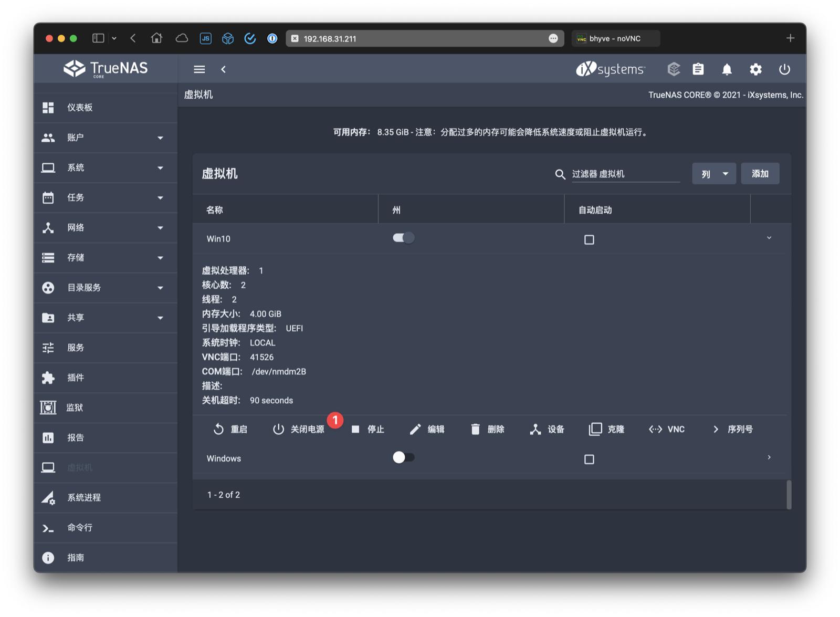Click the VM filter search field
Viewport: 840px width, 617px height.
point(625,173)
